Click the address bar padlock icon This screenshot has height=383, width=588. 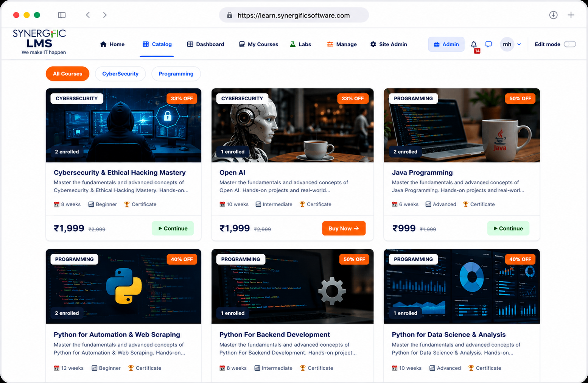click(x=229, y=16)
